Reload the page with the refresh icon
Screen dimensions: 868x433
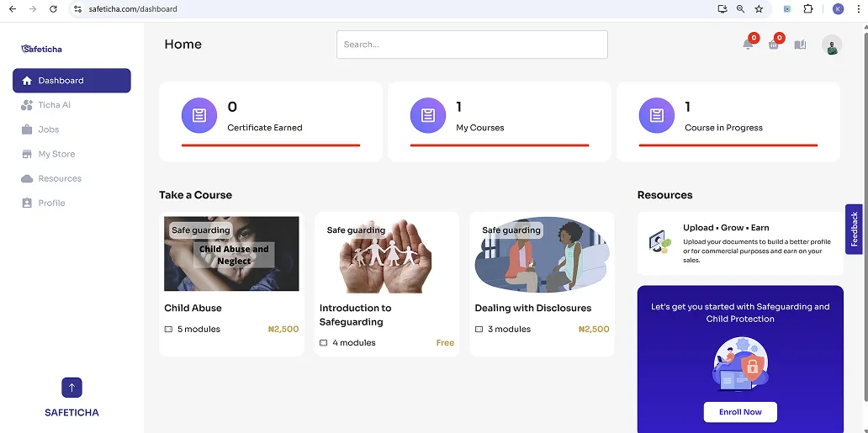pos(53,9)
